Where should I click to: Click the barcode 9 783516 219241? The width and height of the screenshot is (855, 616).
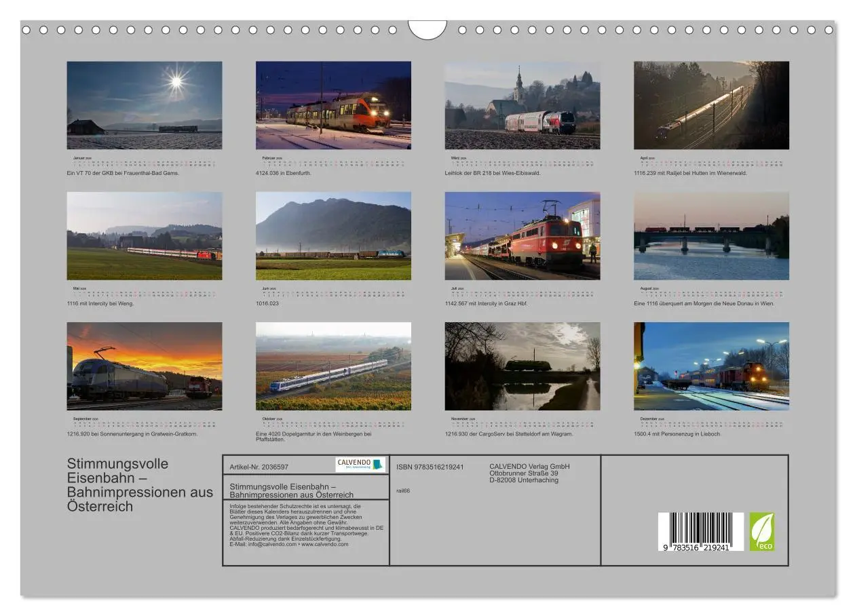point(701,531)
